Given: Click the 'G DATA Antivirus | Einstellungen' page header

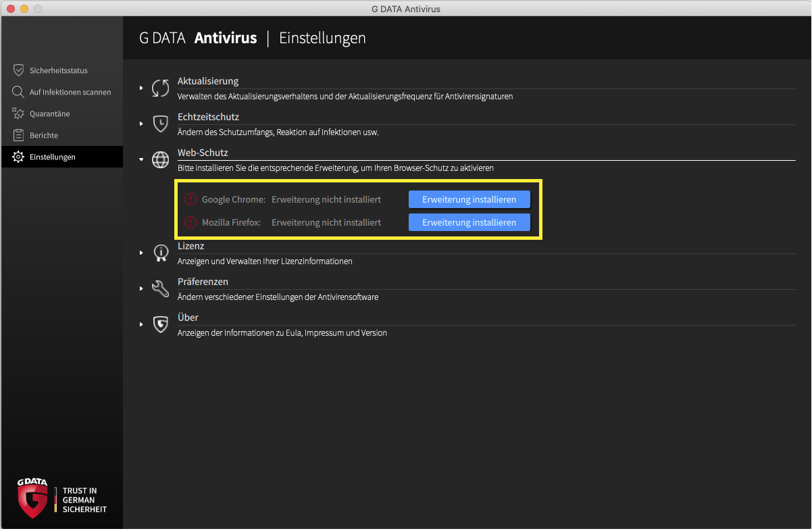Looking at the screenshot, I should [253, 38].
